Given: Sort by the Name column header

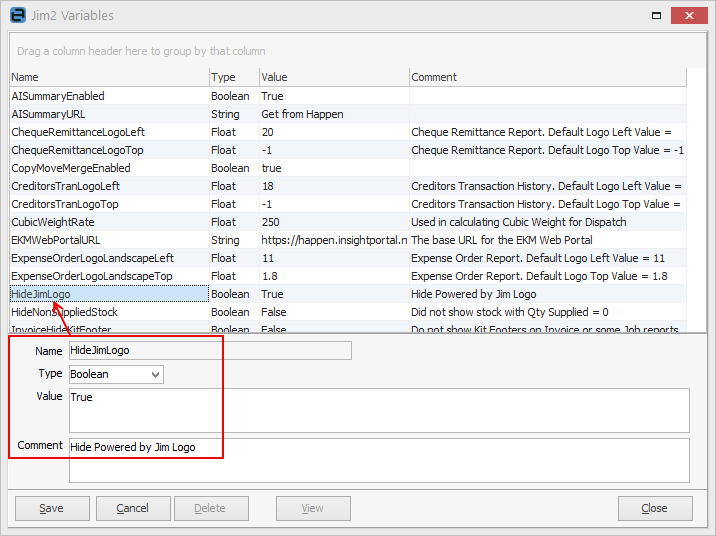Looking at the screenshot, I should point(110,77).
